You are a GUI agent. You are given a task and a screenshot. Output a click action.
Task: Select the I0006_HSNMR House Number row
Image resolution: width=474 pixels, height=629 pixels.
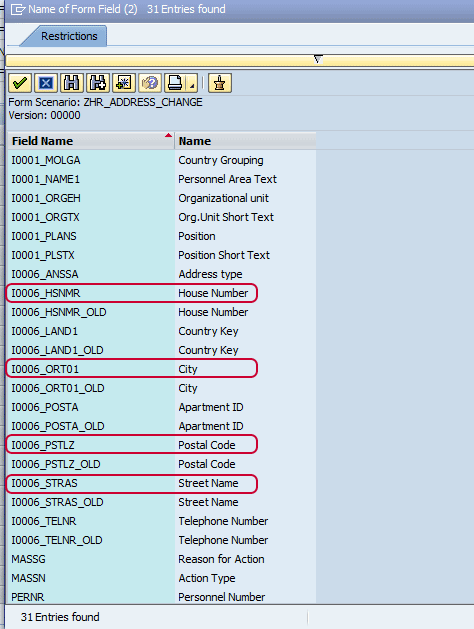[x=132, y=293]
